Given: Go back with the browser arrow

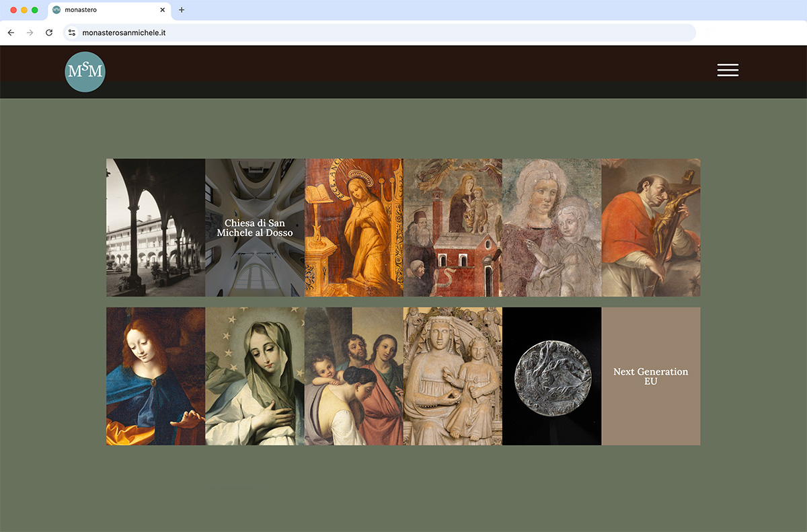Looking at the screenshot, I should [11, 32].
